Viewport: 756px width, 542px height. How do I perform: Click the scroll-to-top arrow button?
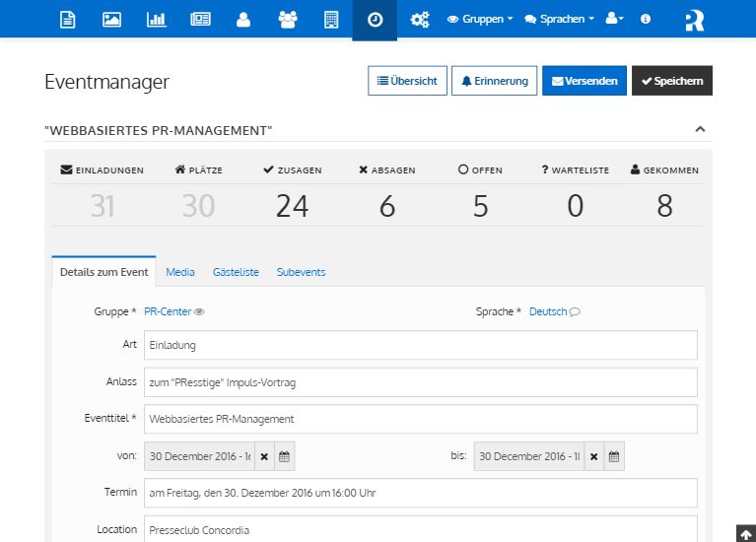[x=746, y=534]
